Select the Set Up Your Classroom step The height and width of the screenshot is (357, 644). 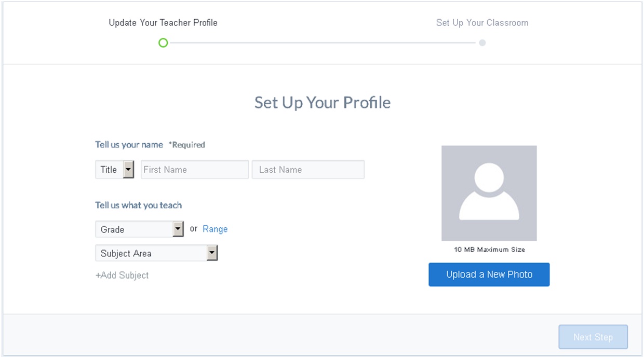(x=482, y=23)
